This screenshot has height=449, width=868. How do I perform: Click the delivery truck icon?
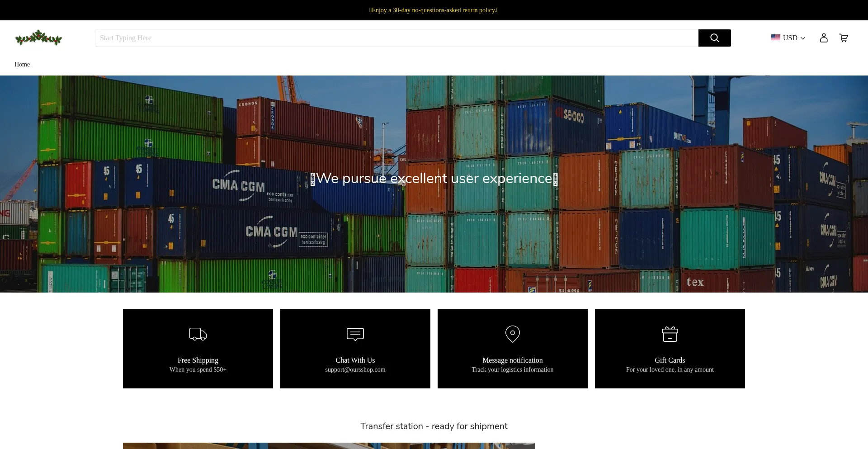coord(198,334)
